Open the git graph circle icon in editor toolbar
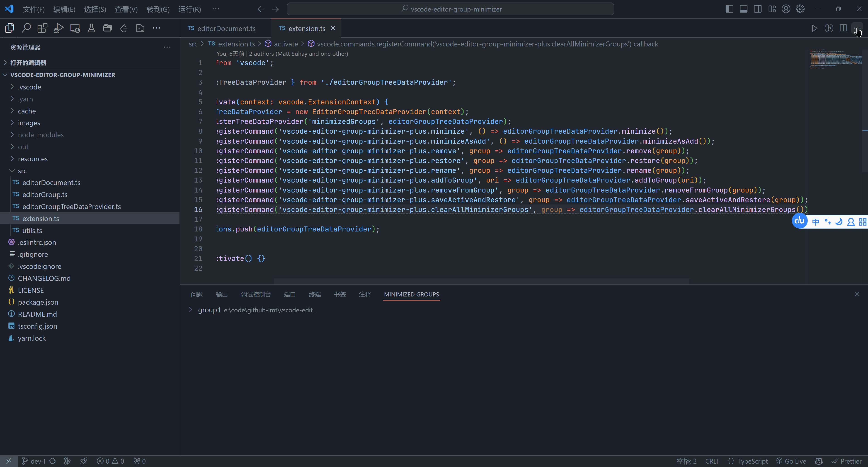 (x=829, y=28)
